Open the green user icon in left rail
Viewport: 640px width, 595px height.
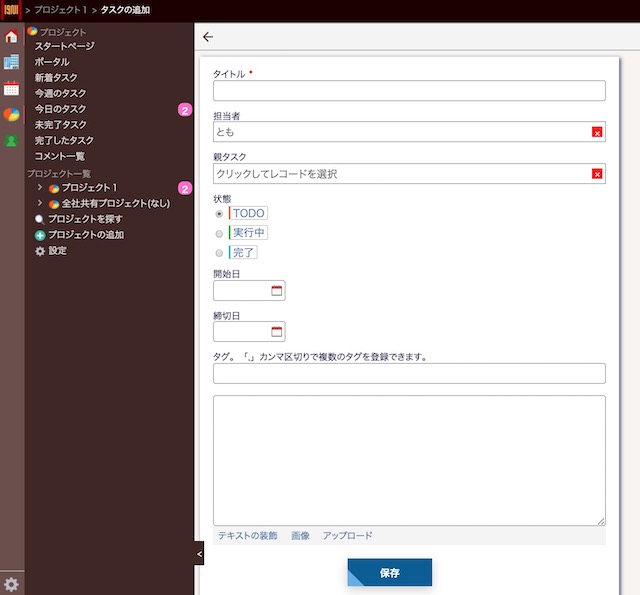(11, 141)
